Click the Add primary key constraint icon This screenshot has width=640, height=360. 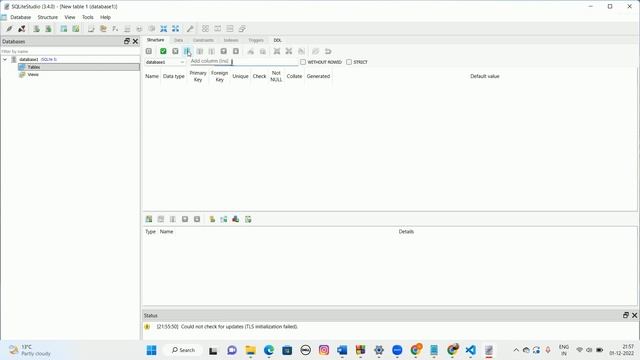tap(212, 219)
